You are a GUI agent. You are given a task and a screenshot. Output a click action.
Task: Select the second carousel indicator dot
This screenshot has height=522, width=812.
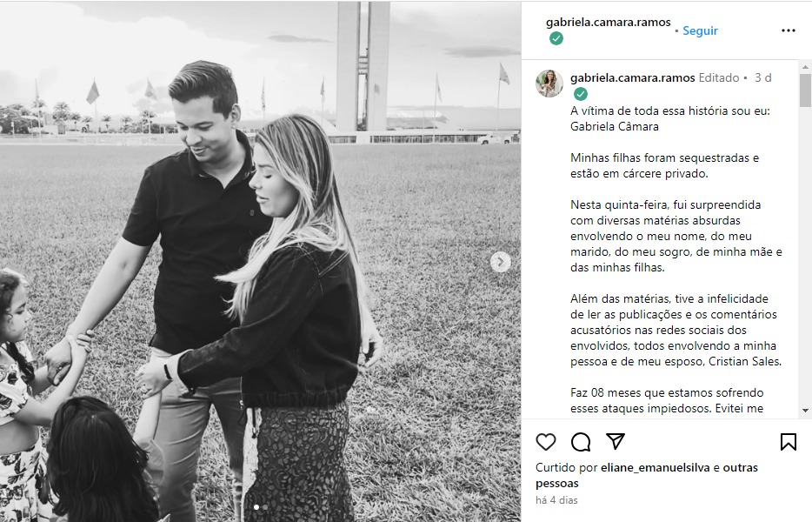coord(265,506)
